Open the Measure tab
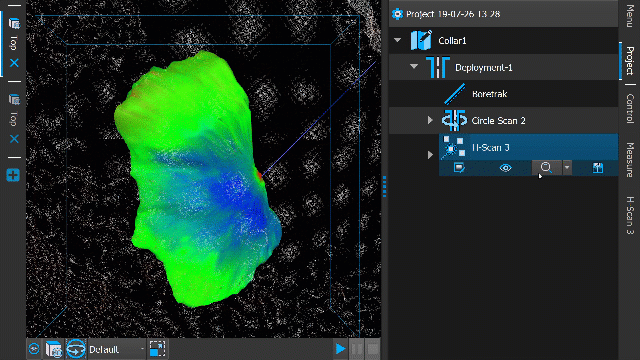 pos(630,160)
